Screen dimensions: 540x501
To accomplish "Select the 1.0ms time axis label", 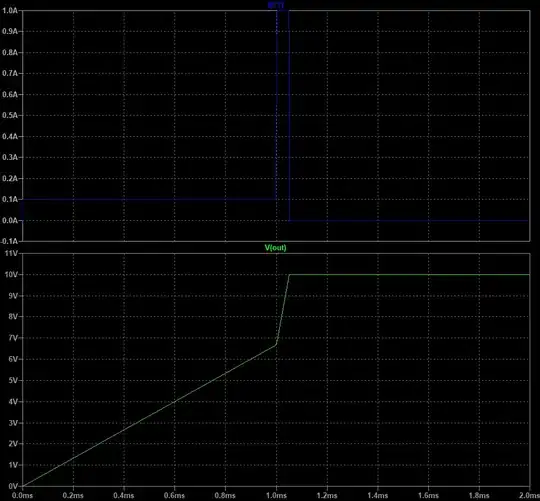I will [x=276, y=496].
